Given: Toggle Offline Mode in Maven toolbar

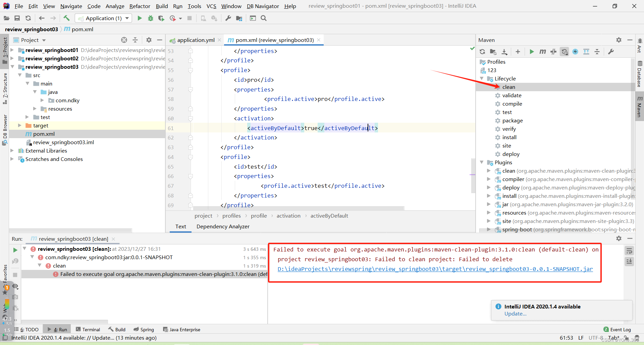Looking at the screenshot, I should 554,52.
